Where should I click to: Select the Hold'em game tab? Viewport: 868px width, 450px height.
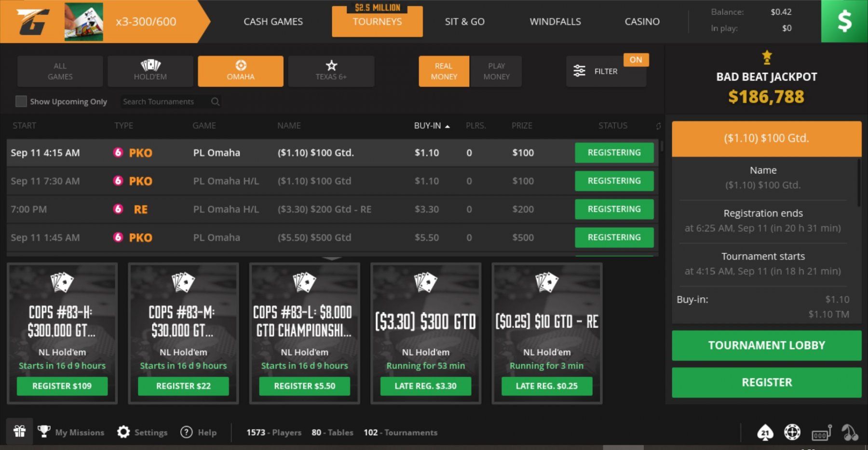click(150, 71)
